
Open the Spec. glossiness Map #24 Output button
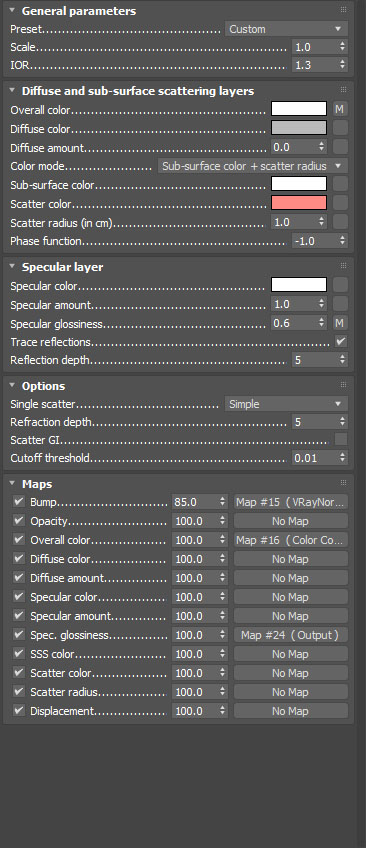290,635
